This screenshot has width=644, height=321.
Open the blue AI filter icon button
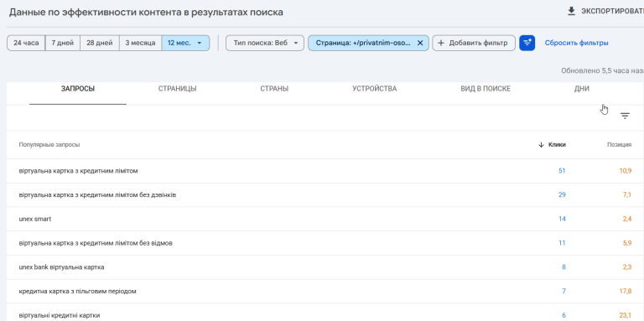527,43
